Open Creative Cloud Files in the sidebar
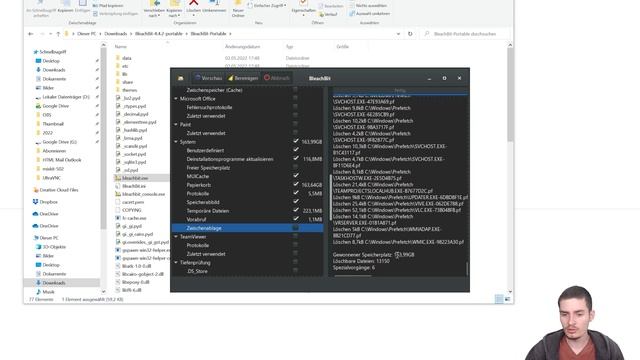The width and height of the screenshot is (640, 360). [x=56, y=190]
